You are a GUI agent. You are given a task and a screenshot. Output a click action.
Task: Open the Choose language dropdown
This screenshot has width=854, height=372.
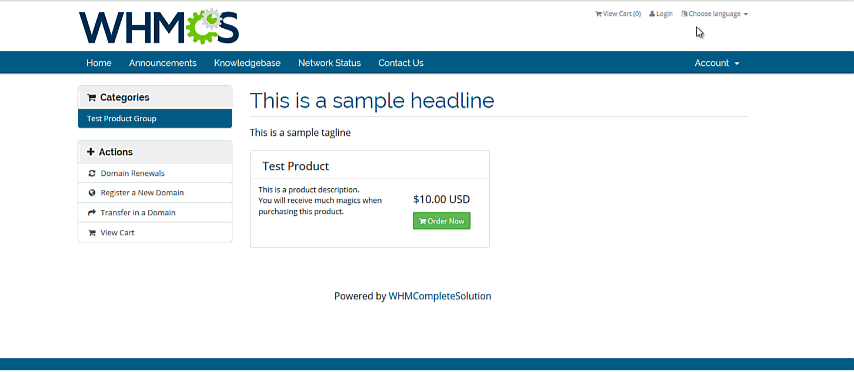point(714,14)
